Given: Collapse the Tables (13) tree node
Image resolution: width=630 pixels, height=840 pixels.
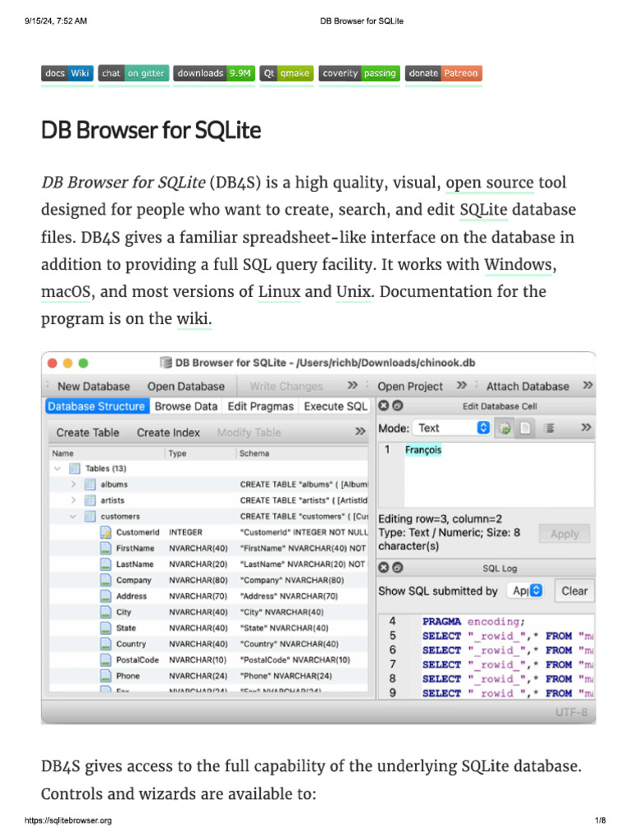Looking at the screenshot, I should pyautogui.click(x=57, y=468).
